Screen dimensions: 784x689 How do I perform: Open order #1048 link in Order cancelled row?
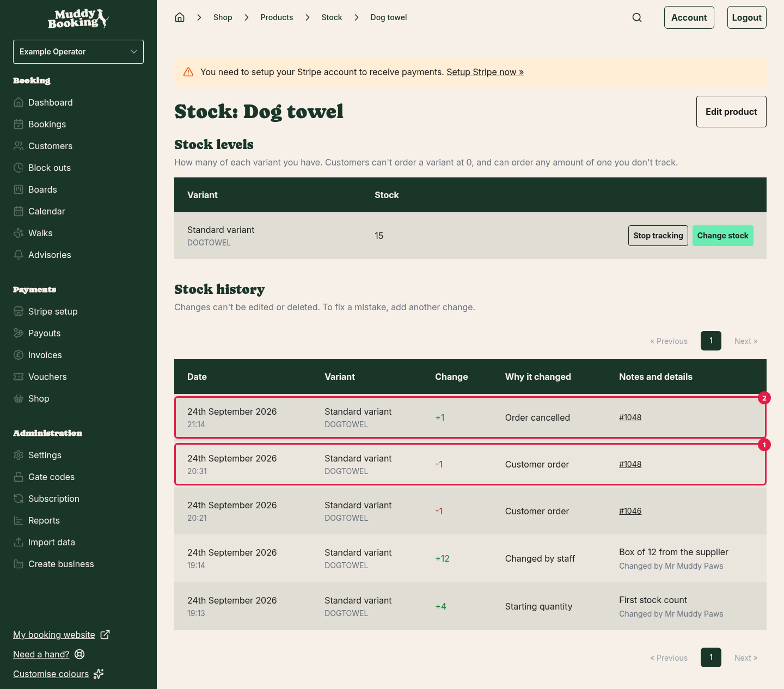(630, 417)
